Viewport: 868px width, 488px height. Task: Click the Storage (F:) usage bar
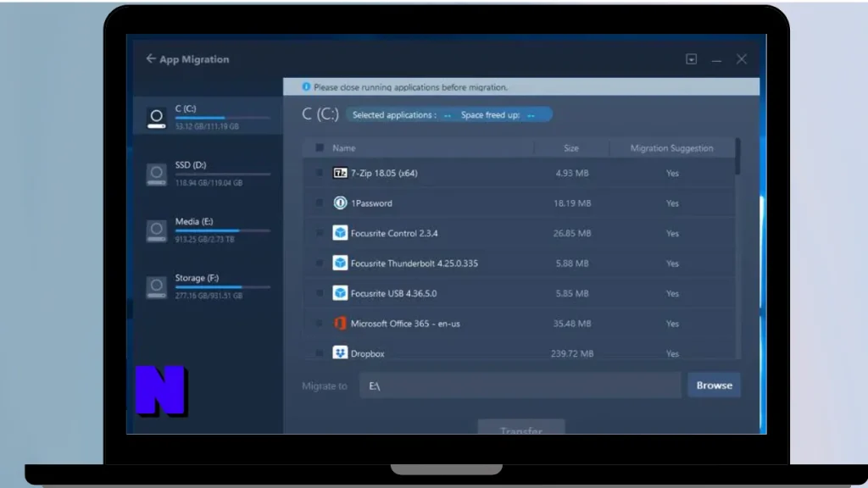click(223, 287)
